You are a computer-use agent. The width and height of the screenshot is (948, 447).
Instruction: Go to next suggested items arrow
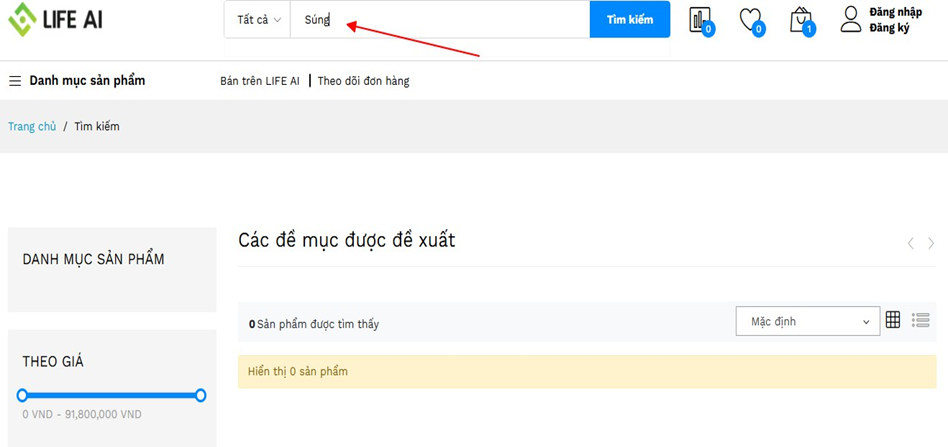pos(931,243)
